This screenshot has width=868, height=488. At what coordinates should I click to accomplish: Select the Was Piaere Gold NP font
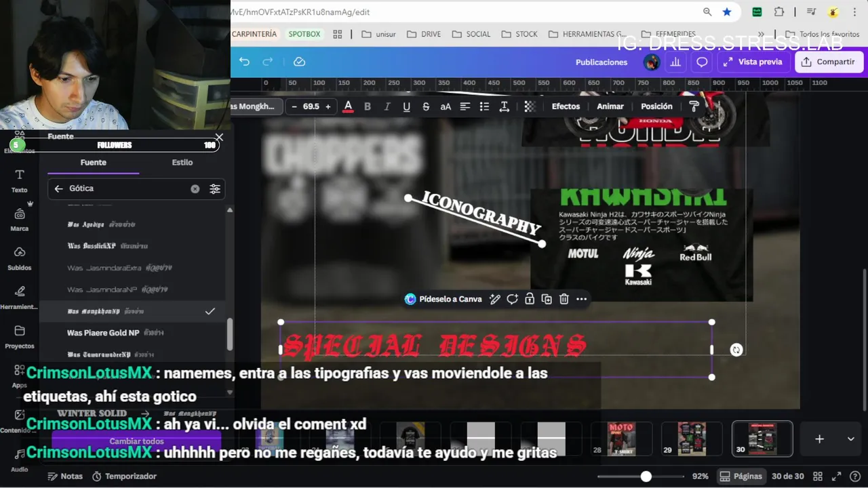132,333
